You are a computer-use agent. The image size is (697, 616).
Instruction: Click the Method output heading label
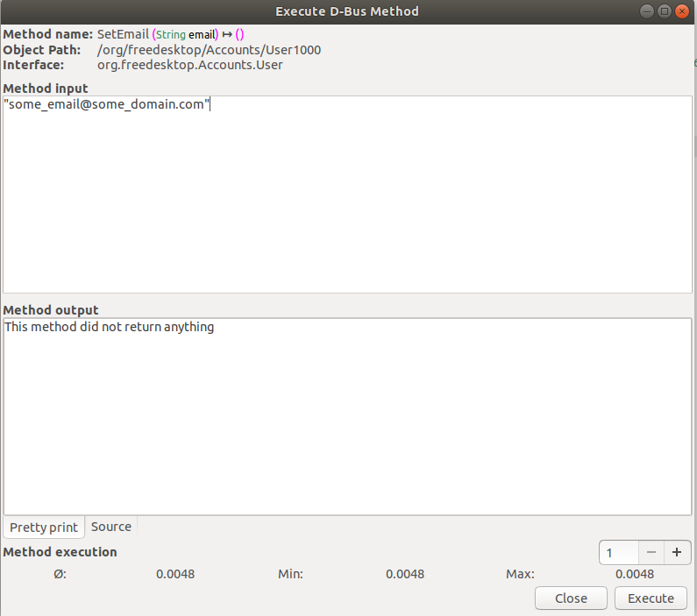[51, 309]
